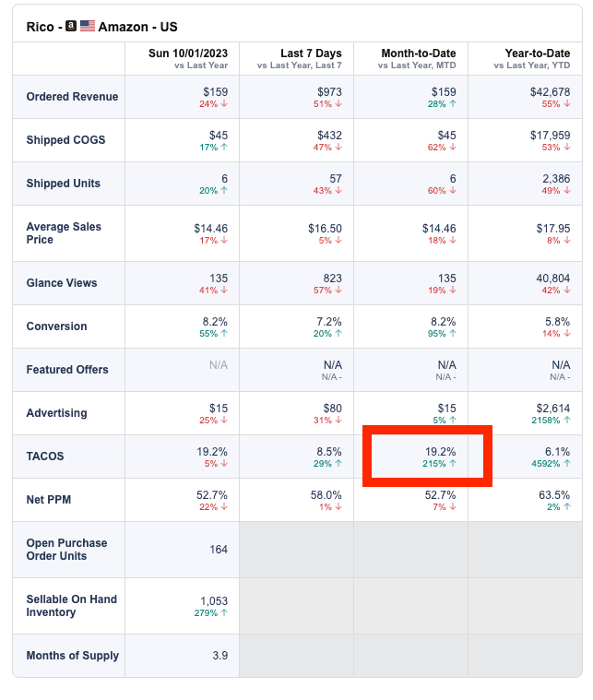Click the $42,678 Year-to-Date revenue value

click(x=550, y=91)
